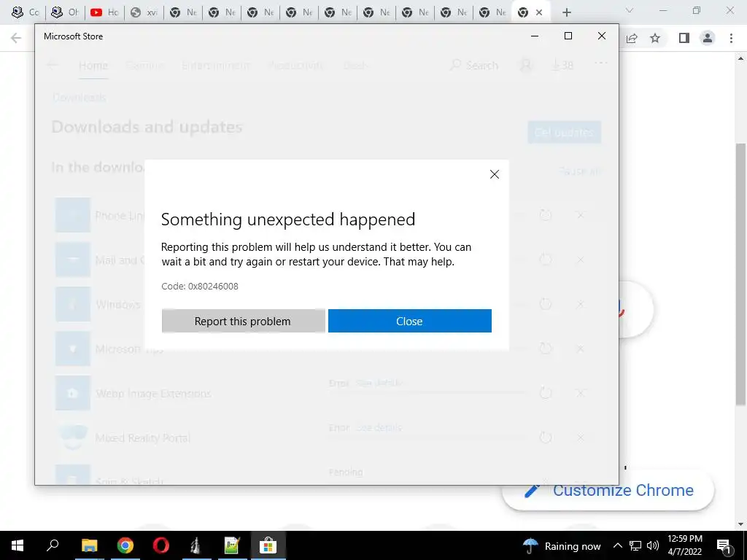Retry the Microsoft Tips download
The height and width of the screenshot is (560, 747).
546,349
